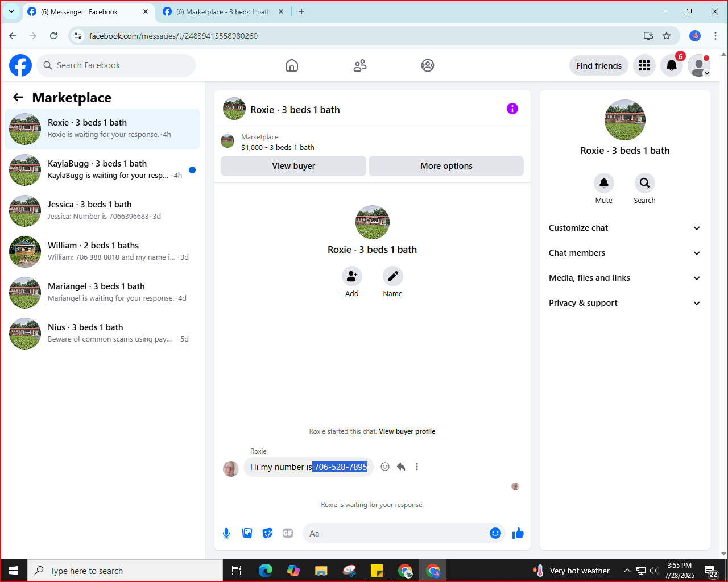Expand Media, files and links section
The image size is (728, 582).
tap(624, 278)
